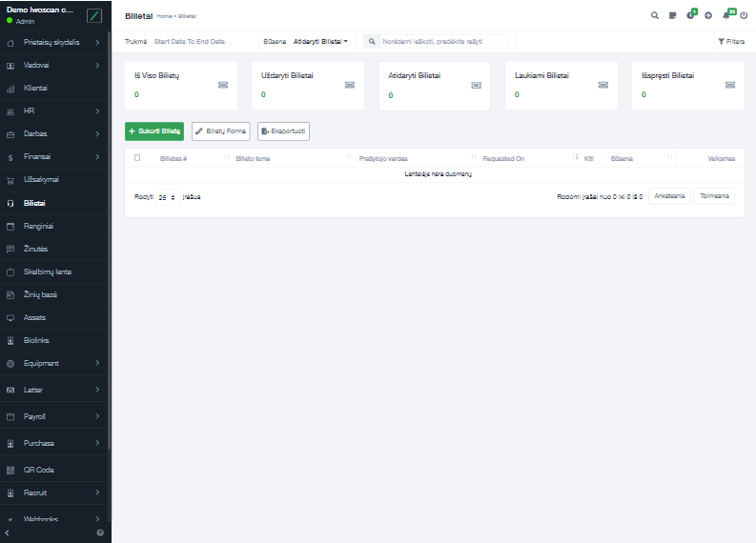
Task: Click the timer clock icon with badge
Action: tap(690, 15)
